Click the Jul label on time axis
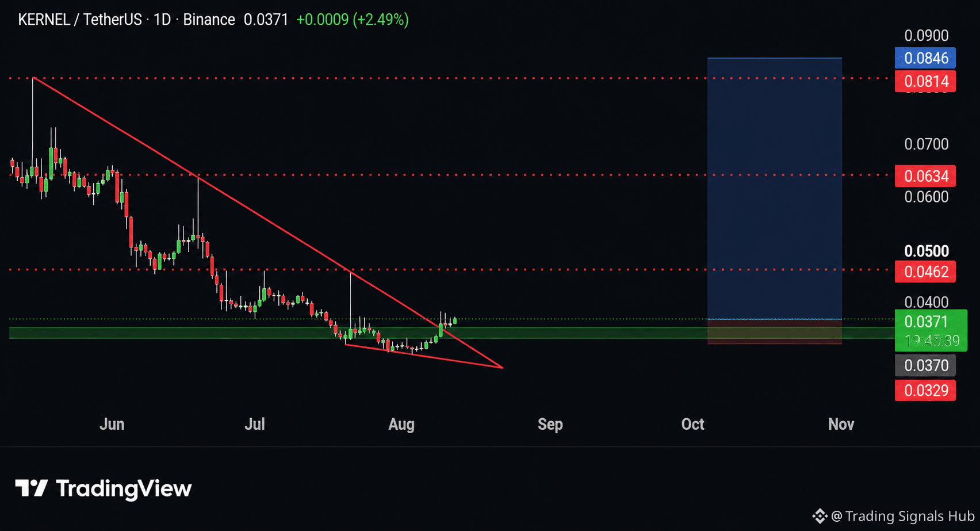Screen dimensions: 980x531 click(255, 425)
